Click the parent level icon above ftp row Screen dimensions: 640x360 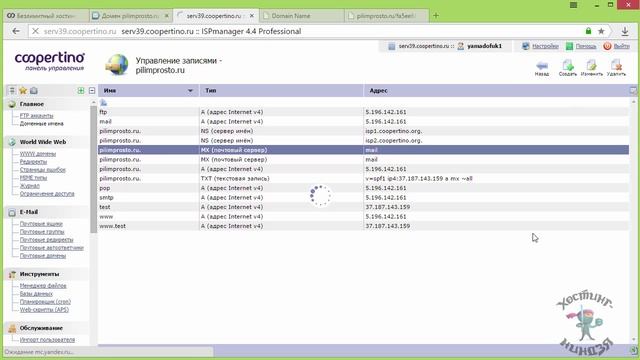tap(103, 102)
